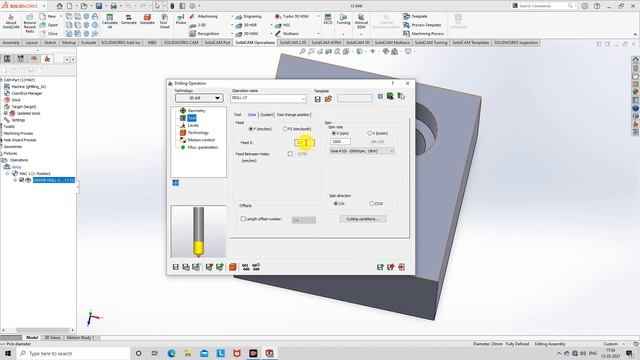Screen dimensions: 640x360
Task: Collapse the ribbon with chevron
Action: click(x=635, y=35)
